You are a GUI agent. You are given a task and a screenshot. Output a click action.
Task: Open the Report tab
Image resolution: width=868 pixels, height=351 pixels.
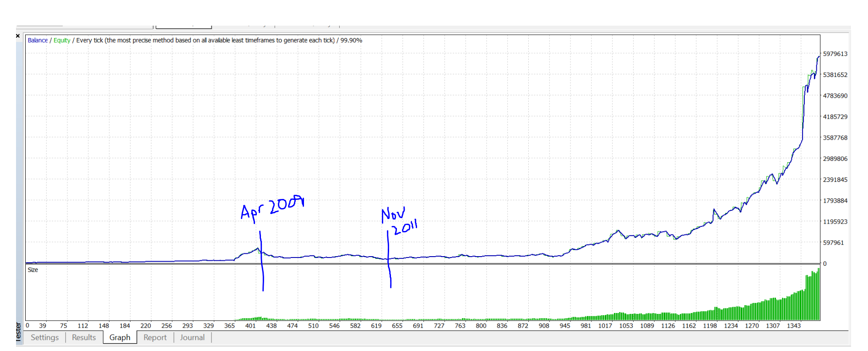pos(155,338)
